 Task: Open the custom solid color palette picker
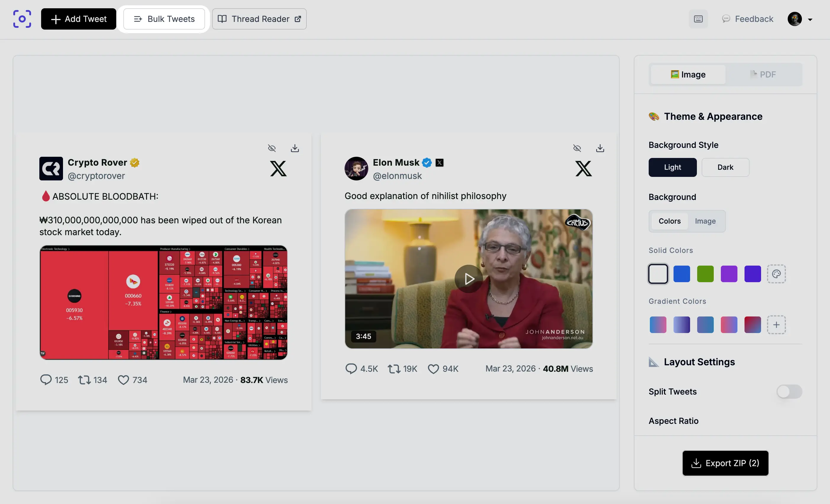[776, 274]
